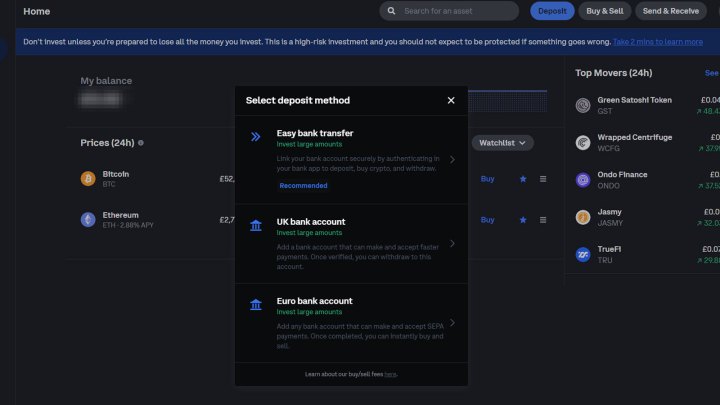Click the Jasmy token icon
This screenshot has width=720, height=405.
583,217
